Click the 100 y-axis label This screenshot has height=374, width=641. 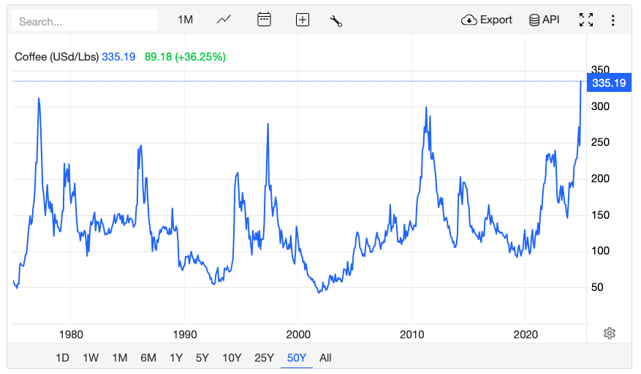tap(600, 251)
